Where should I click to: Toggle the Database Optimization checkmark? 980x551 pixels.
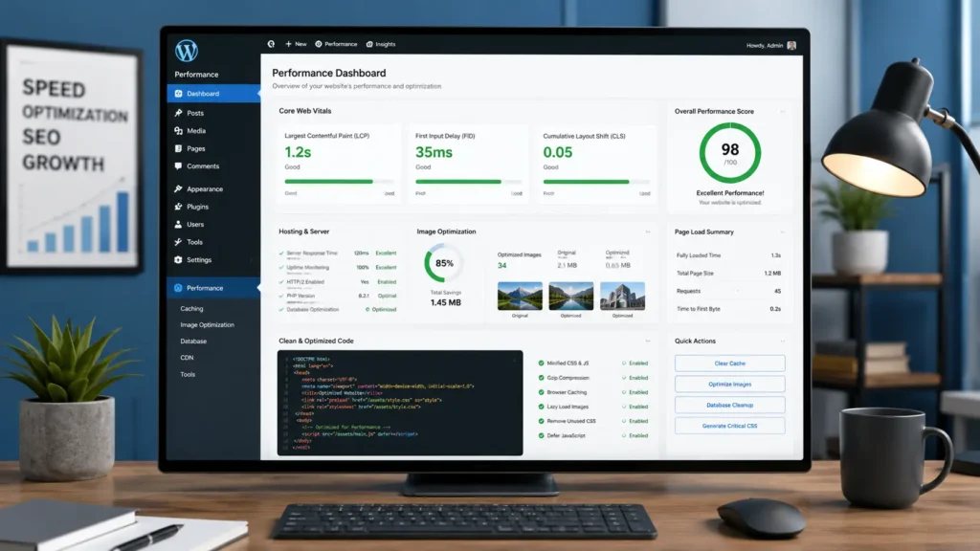pos(281,309)
